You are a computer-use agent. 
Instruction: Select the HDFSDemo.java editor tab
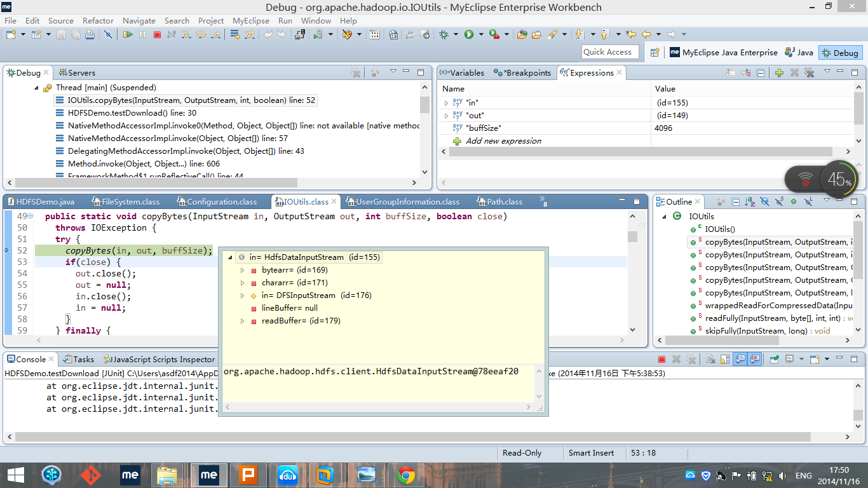pos(44,201)
